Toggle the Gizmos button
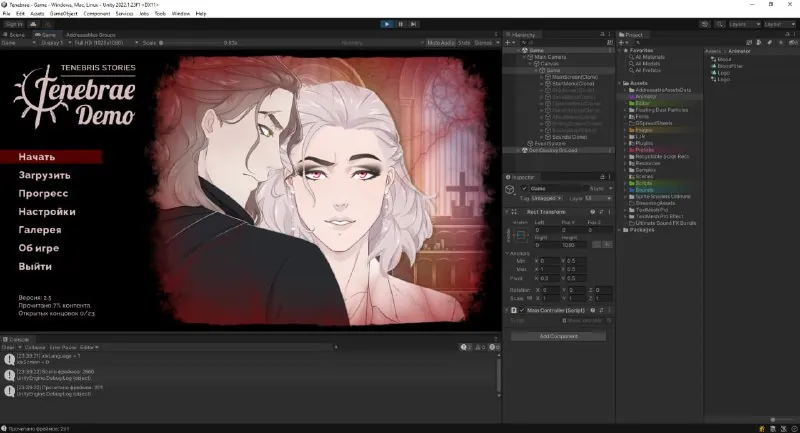Image resolution: width=800 pixels, height=433 pixels. [483, 43]
